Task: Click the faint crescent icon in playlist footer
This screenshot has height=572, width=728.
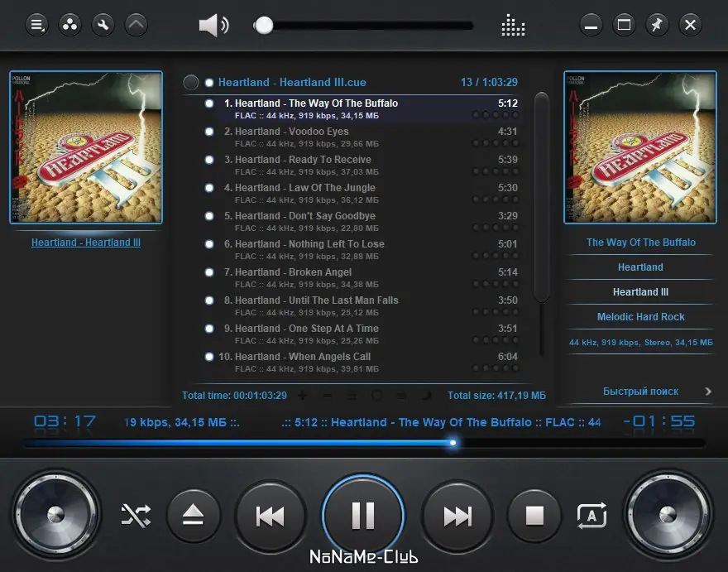Action: 426,396
